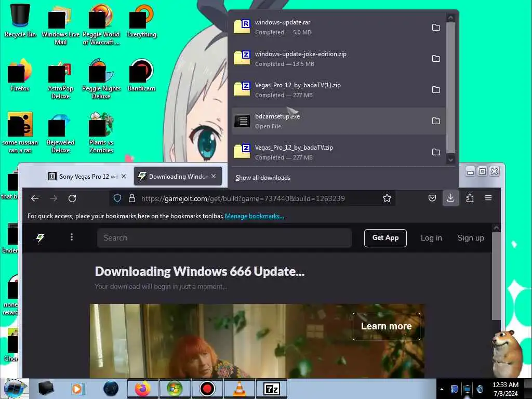The width and height of the screenshot is (532, 399).
Task: Select the AstroPop Deluxe desktop icon
Action: point(60,79)
